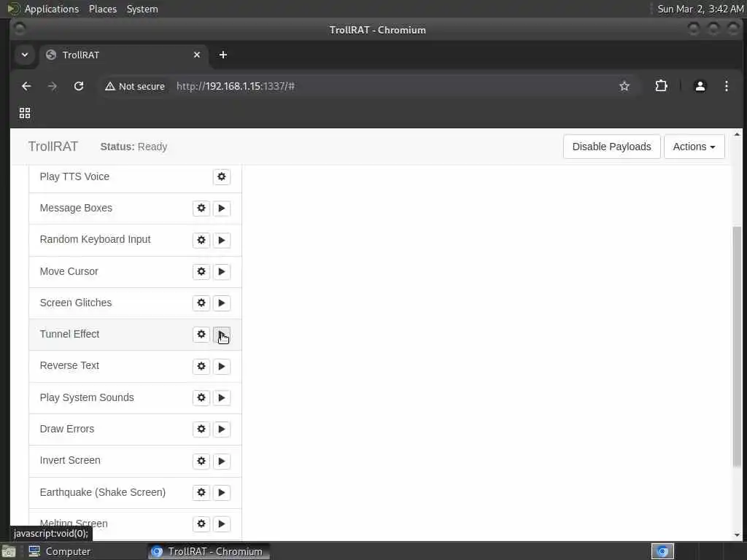Click the "Screen Glitches" label
This screenshot has width=747, height=560.
76,303
